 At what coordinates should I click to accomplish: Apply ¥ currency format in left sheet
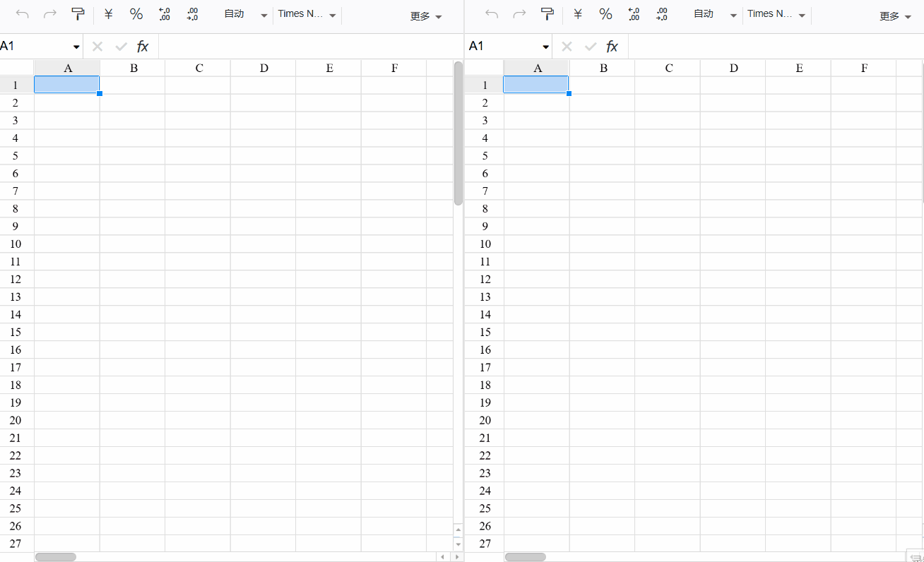point(108,14)
